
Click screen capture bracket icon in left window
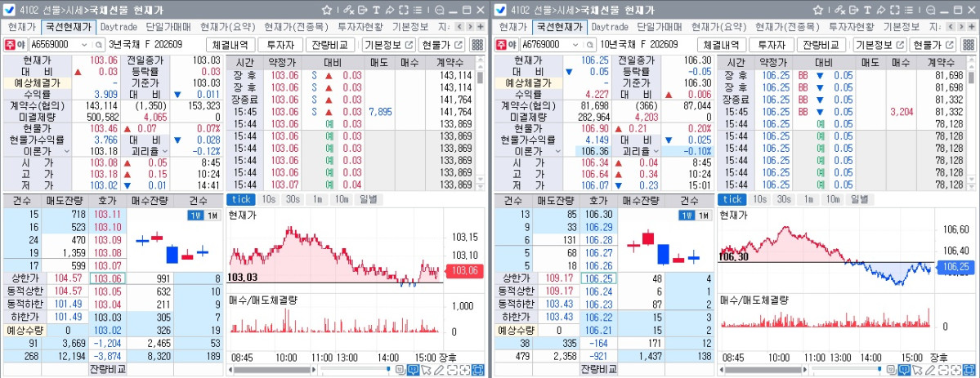click(x=404, y=10)
